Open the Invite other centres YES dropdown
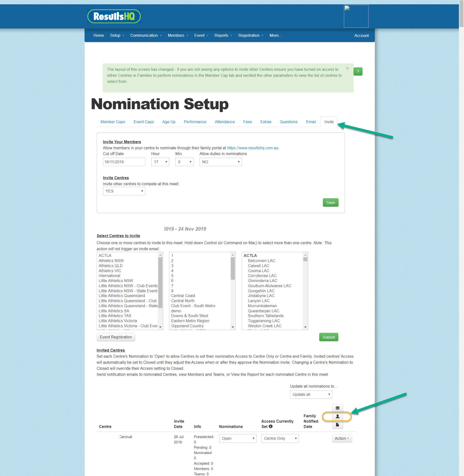The height and width of the screenshot is (476, 464). 124,191
